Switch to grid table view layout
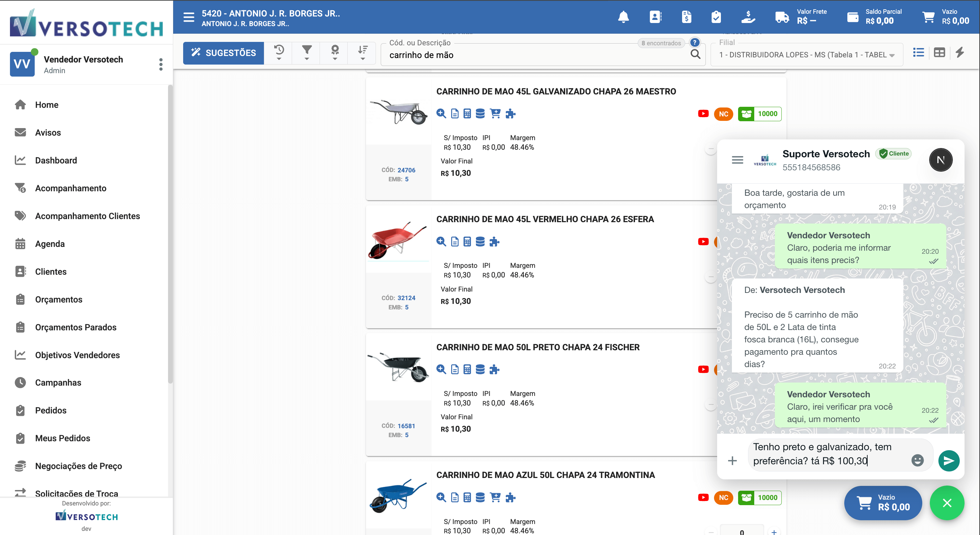This screenshot has width=980, height=535. tap(939, 53)
